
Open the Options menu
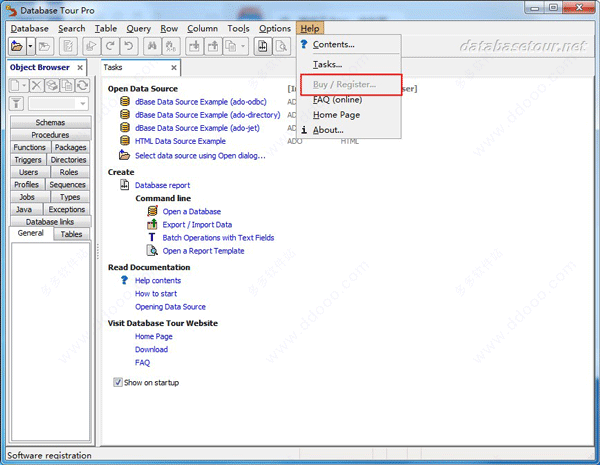(x=275, y=29)
